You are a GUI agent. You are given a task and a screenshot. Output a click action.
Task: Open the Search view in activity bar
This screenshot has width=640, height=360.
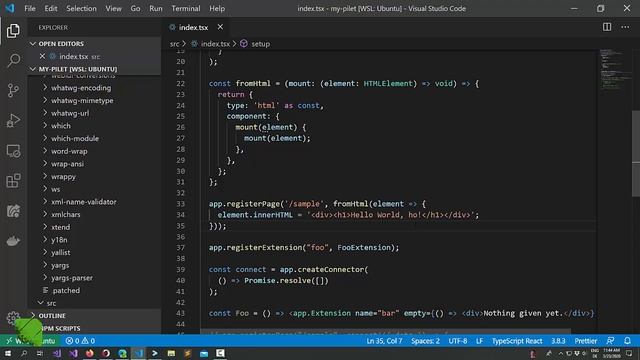click(x=13, y=60)
